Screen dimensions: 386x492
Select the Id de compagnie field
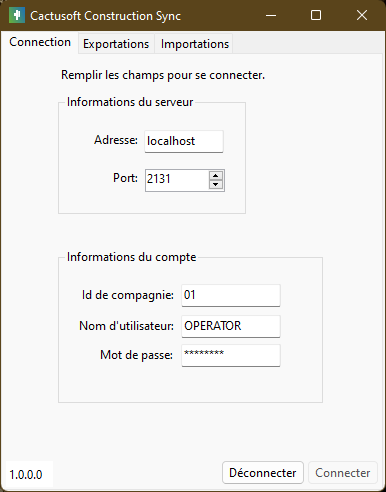coord(231,295)
